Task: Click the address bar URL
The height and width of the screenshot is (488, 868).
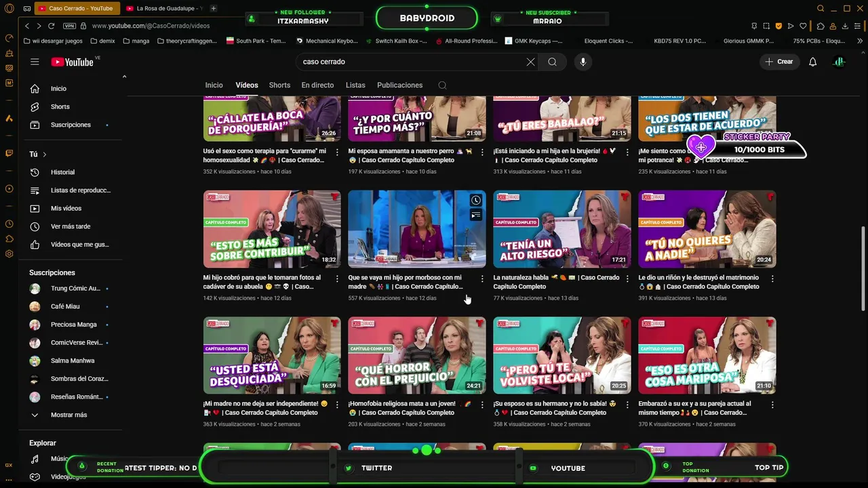Action: (x=151, y=26)
